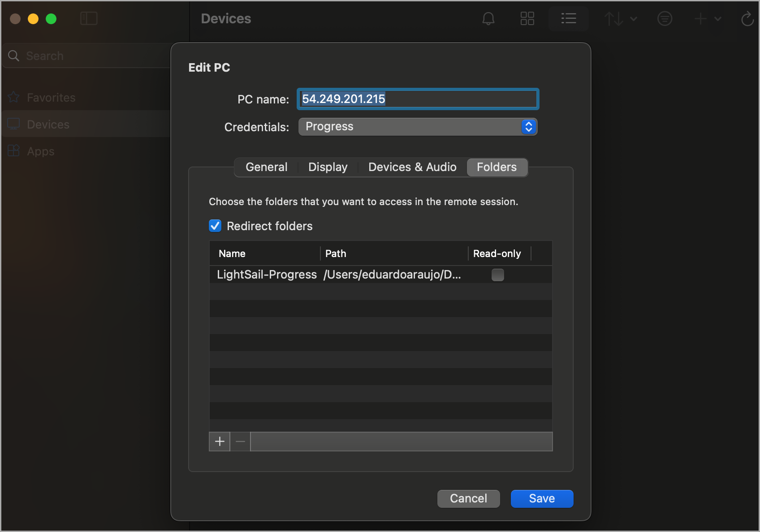
Task: Enable Read-only for LightSail-Progress folder
Action: pos(498,275)
